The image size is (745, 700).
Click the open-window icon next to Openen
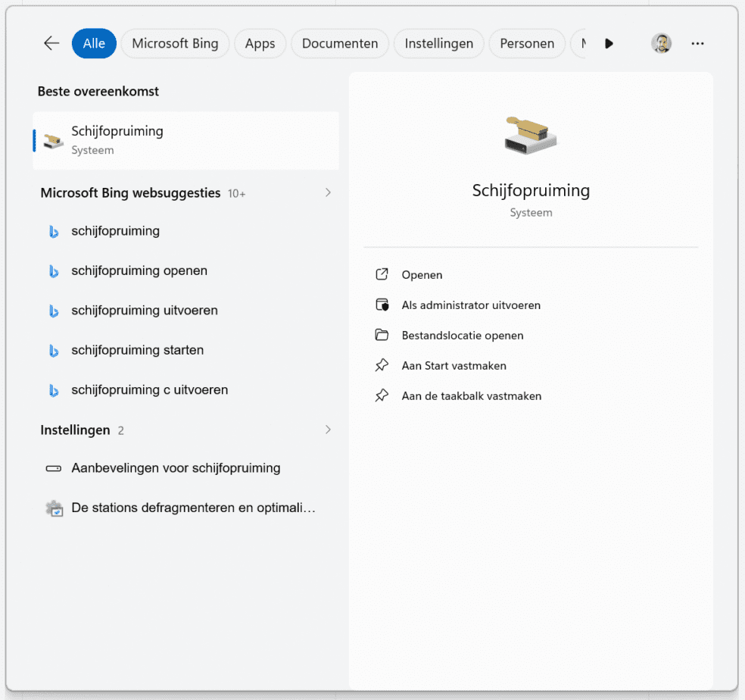[x=382, y=274]
